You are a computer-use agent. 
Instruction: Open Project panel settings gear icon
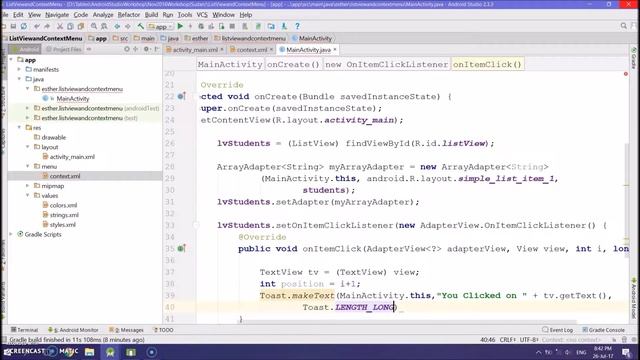click(x=146, y=49)
